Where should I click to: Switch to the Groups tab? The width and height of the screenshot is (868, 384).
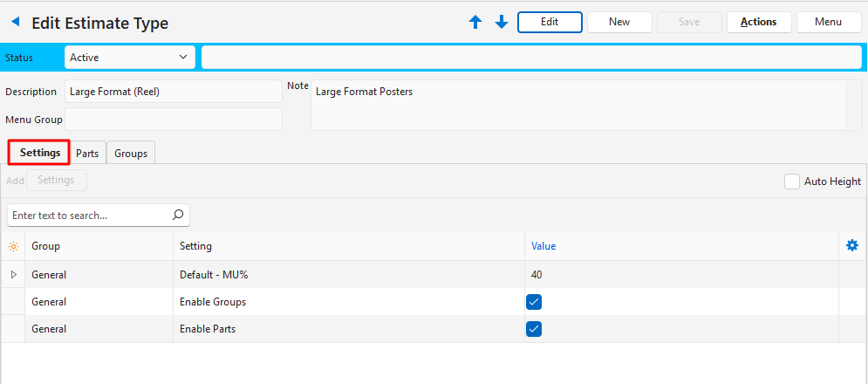tap(131, 154)
